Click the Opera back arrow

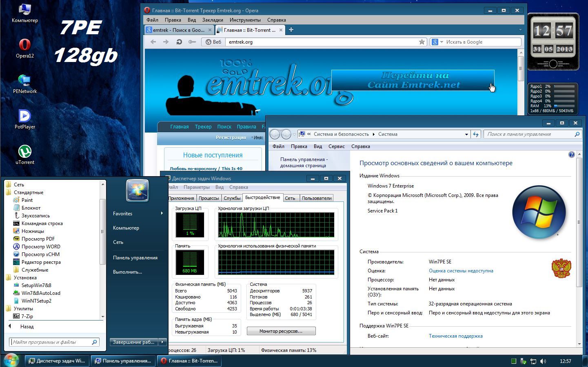click(153, 42)
